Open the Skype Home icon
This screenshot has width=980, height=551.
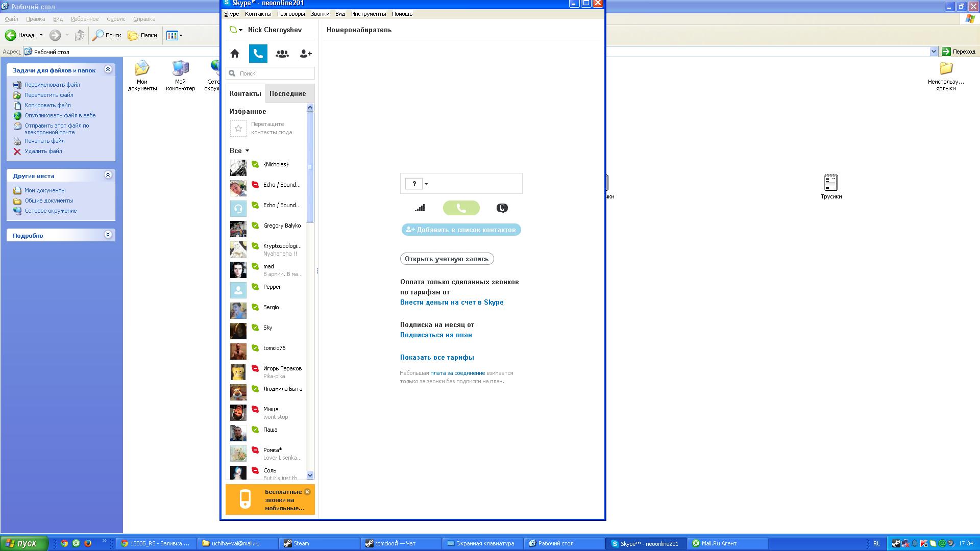coord(235,54)
